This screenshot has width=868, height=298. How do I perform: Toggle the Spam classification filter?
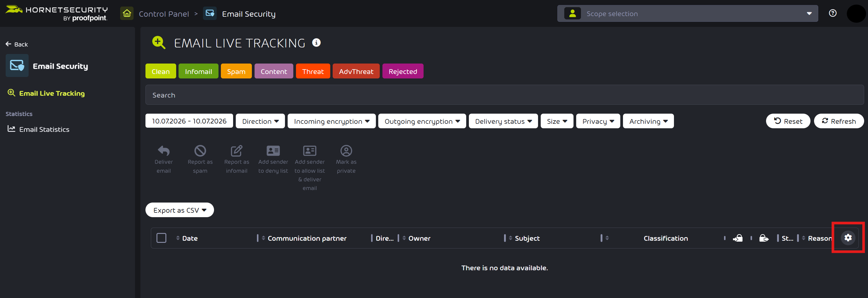(x=236, y=71)
